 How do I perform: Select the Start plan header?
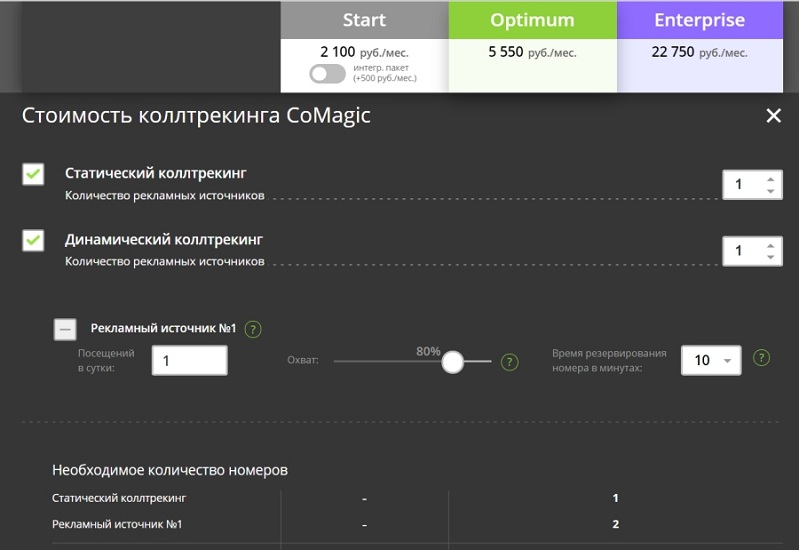coord(364,20)
